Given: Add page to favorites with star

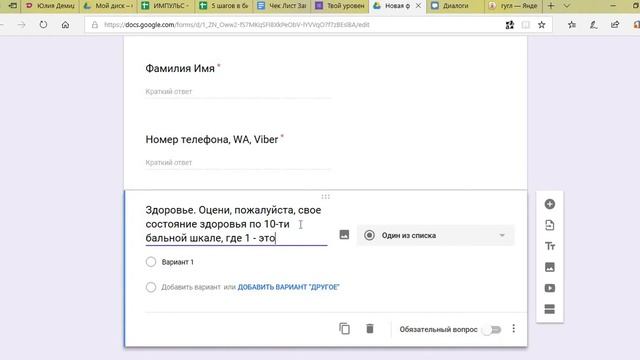Looking at the screenshot, I should pos(542,25).
